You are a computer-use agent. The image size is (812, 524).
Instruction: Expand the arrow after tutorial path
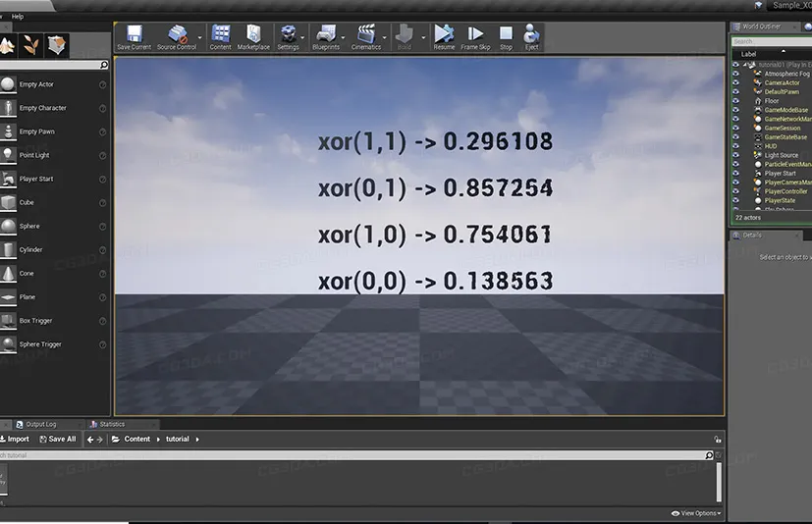coord(197,439)
